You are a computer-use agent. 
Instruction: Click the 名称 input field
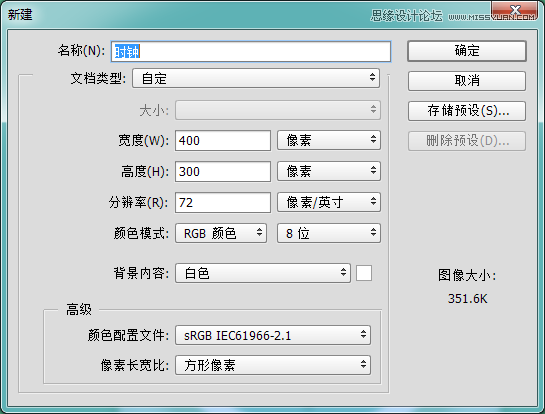[251, 52]
